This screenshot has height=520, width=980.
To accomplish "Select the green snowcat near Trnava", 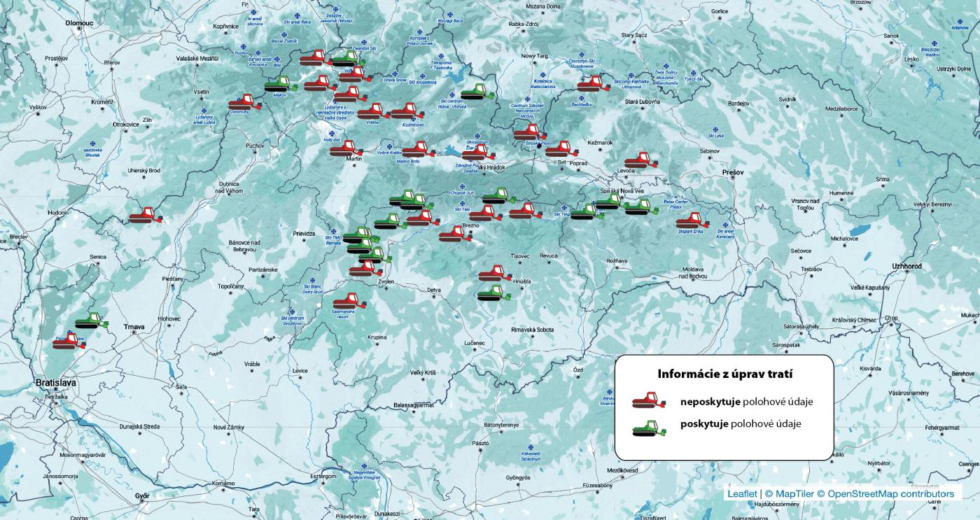I will click(92, 321).
